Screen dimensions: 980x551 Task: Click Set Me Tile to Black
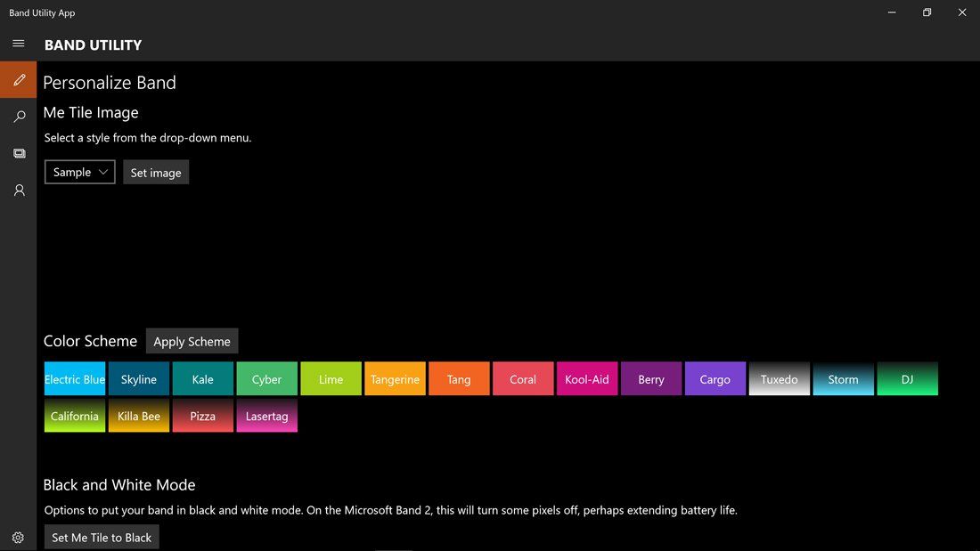click(101, 537)
